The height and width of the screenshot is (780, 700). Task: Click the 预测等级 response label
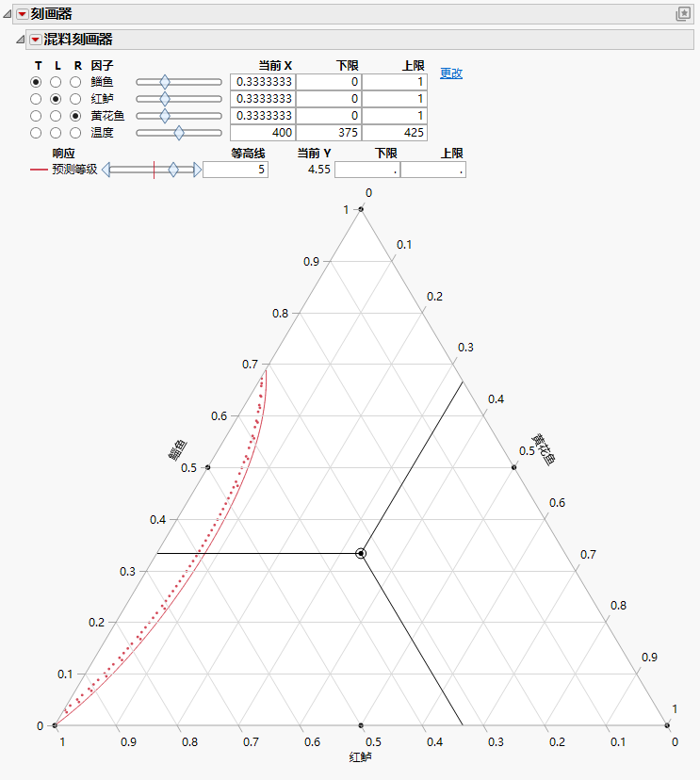click(74, 170)
